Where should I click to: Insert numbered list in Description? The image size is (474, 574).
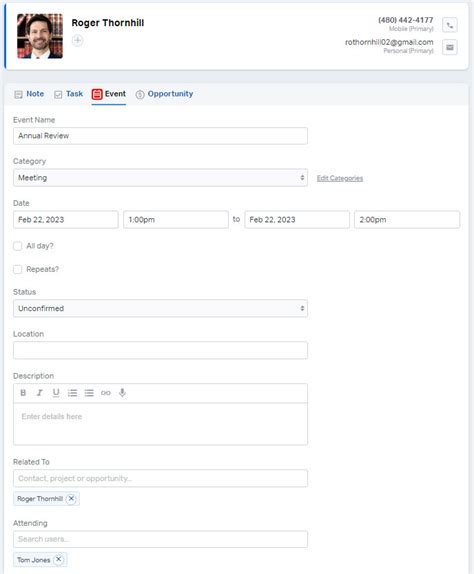click(x=72, y=393)
